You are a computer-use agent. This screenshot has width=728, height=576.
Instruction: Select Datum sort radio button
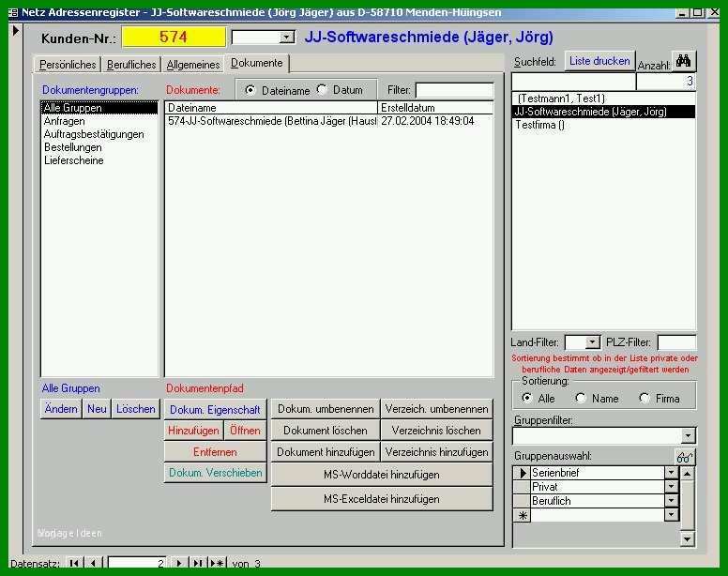point(322,89)
